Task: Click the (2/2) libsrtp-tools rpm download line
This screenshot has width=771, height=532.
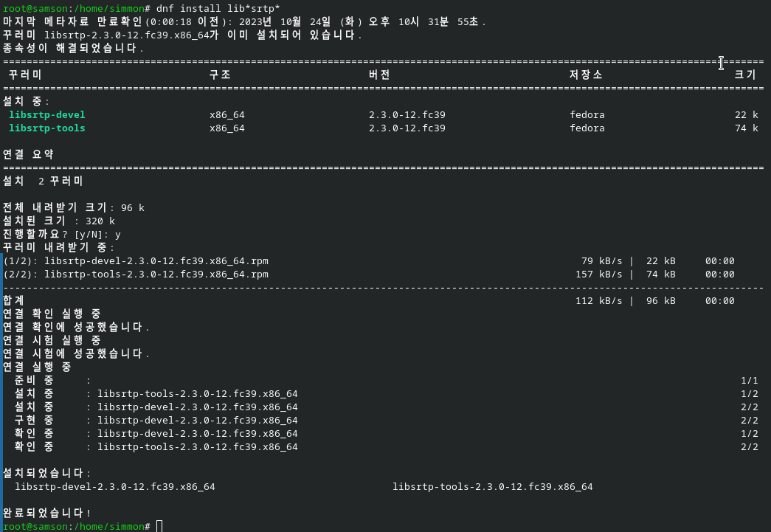Action: pos(369,274)
